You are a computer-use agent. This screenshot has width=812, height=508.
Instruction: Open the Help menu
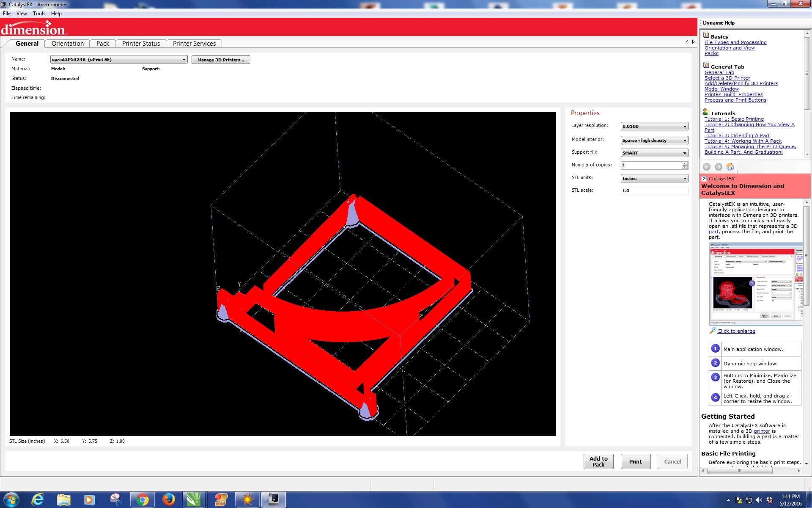click(x=56, y=14)
